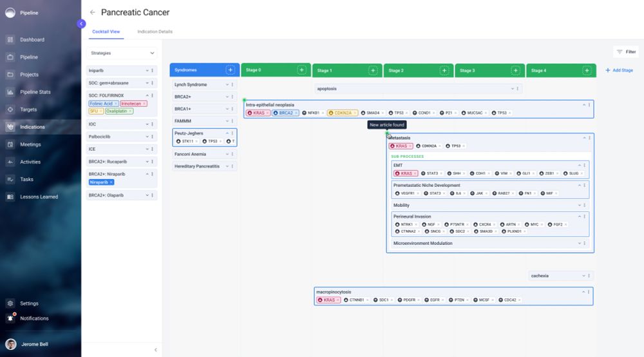Open the Meetings icon in sidebar

pyautogui.click(x=10, y=144)
